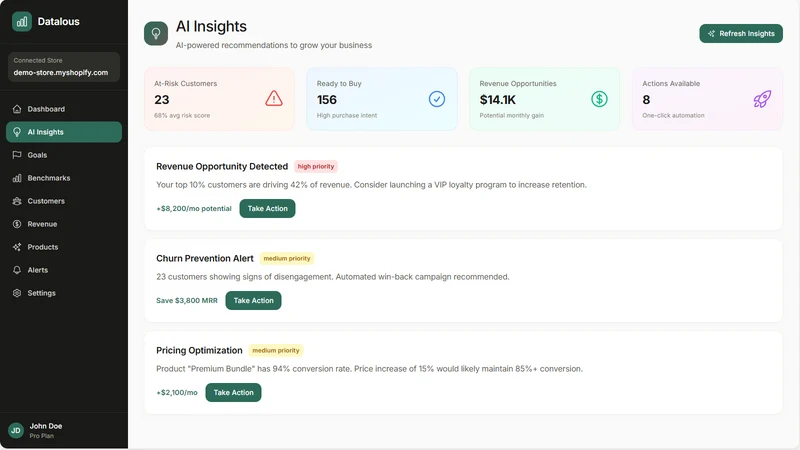The image size is (800, 450).
Task: Select AI Insights in the sidebar
Action: click(x=64, y=132)
